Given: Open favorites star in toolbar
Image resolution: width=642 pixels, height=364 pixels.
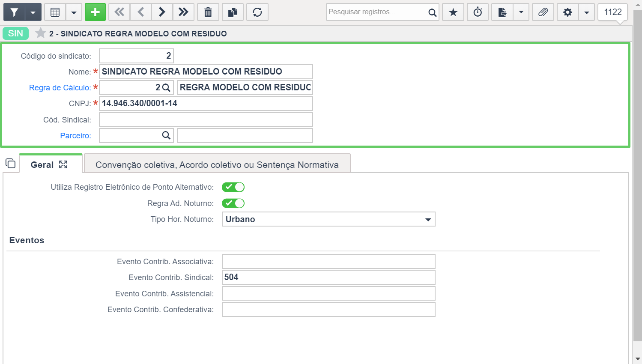Looking at the screenshot, I should tap(453, 12).
